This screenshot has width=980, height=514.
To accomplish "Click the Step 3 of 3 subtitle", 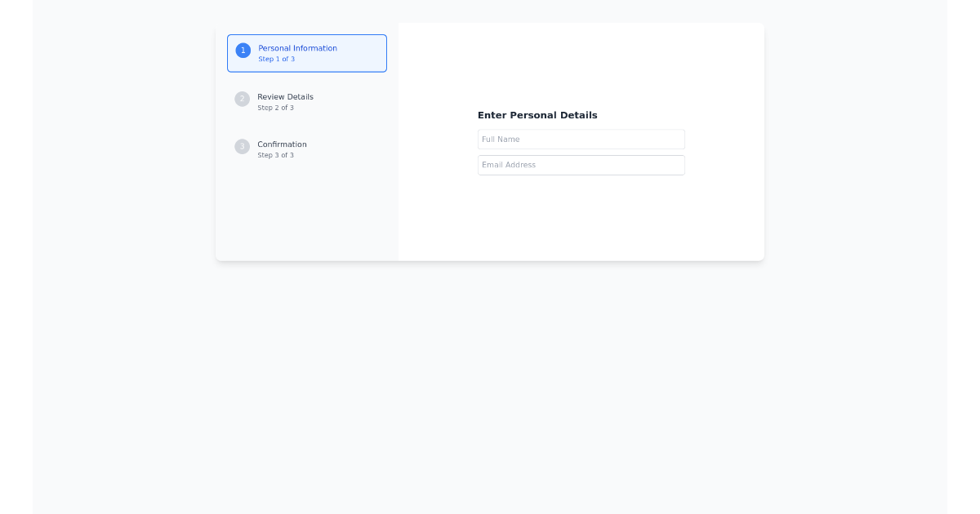I will point(274,155).
